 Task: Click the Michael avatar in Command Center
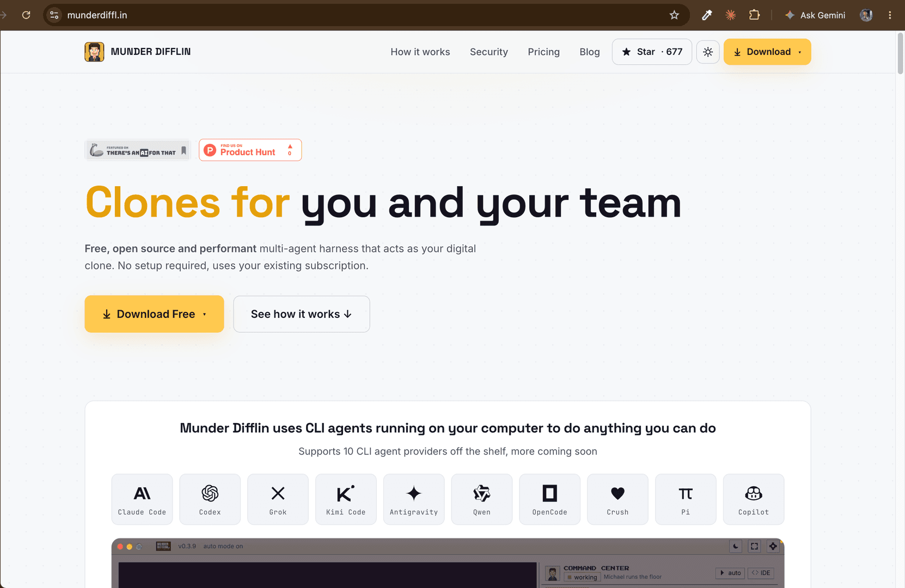[x=553, y=573]
